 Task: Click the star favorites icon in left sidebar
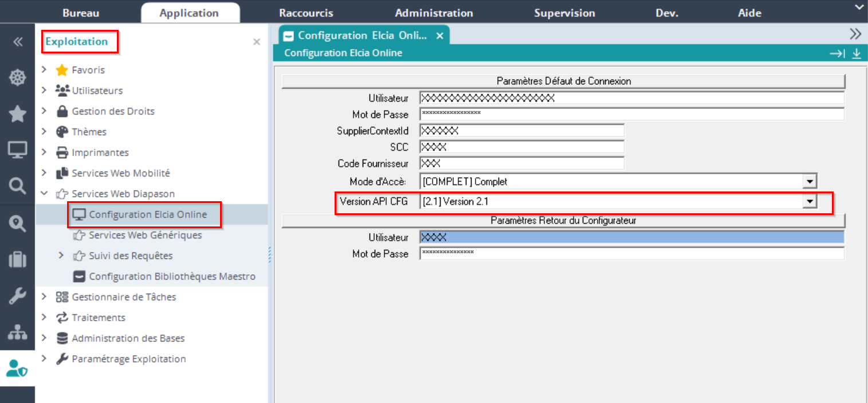click(x=17, y=115)
